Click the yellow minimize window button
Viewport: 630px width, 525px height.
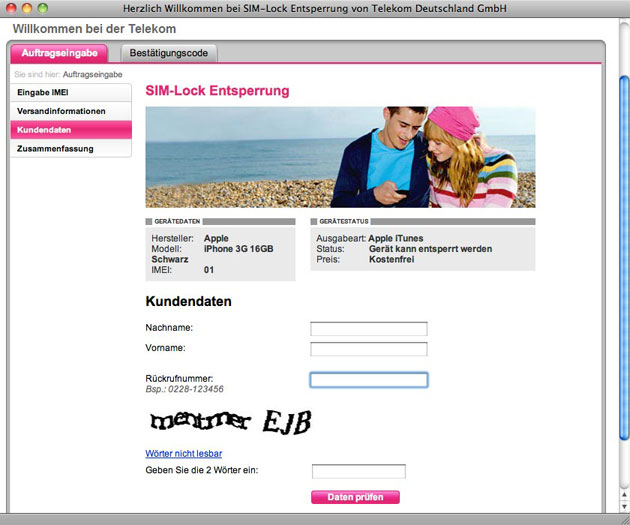click(27, 8)
